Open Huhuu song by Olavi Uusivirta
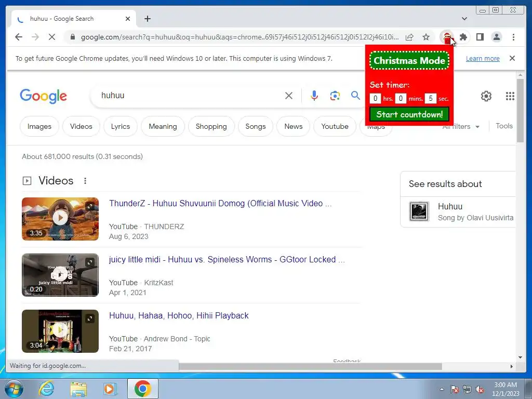Viewport: 532px width, 399px height. tap(458, 212)
